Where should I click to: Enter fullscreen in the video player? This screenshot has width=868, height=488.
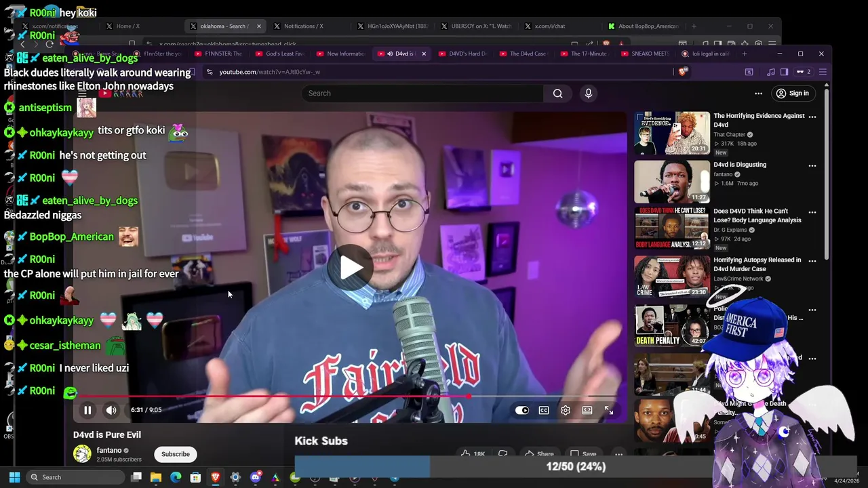coord(609,410)
